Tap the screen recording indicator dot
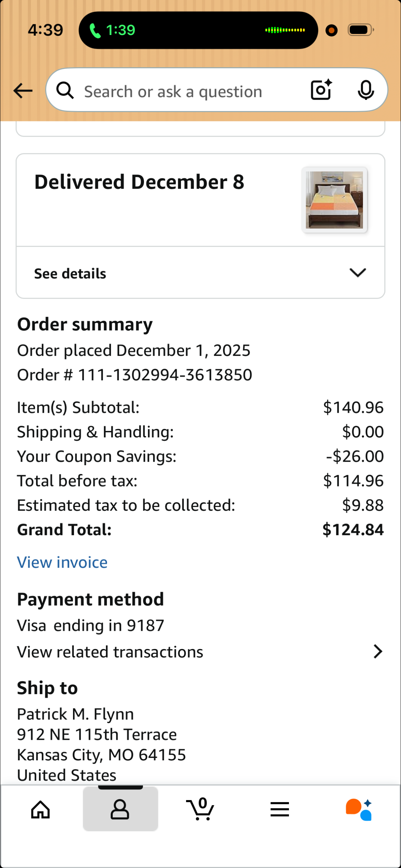 pos(331,31)
